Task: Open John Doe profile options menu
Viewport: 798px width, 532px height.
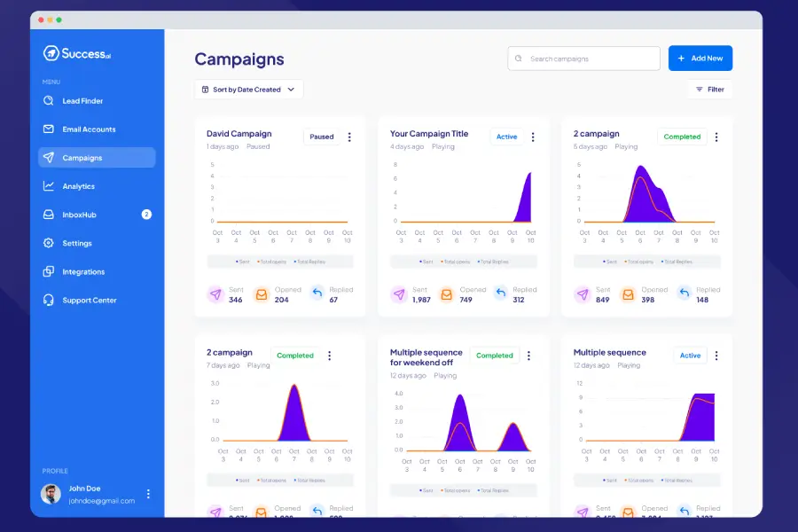Action: coord(148,494)
